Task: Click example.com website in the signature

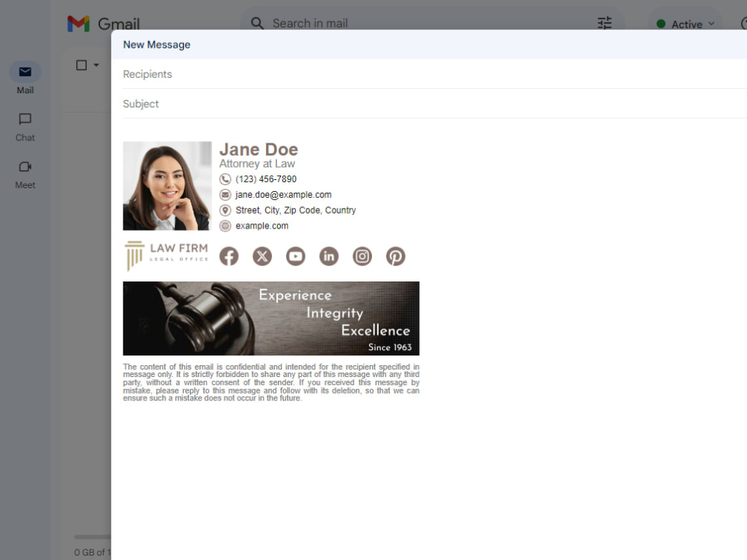Action: (262, 225)
